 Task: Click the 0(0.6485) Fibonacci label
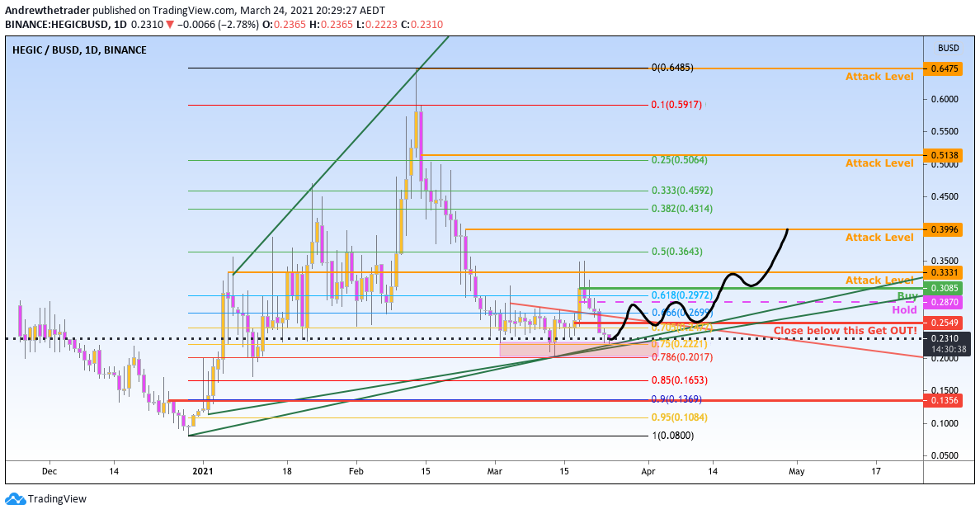coord(672,68)
